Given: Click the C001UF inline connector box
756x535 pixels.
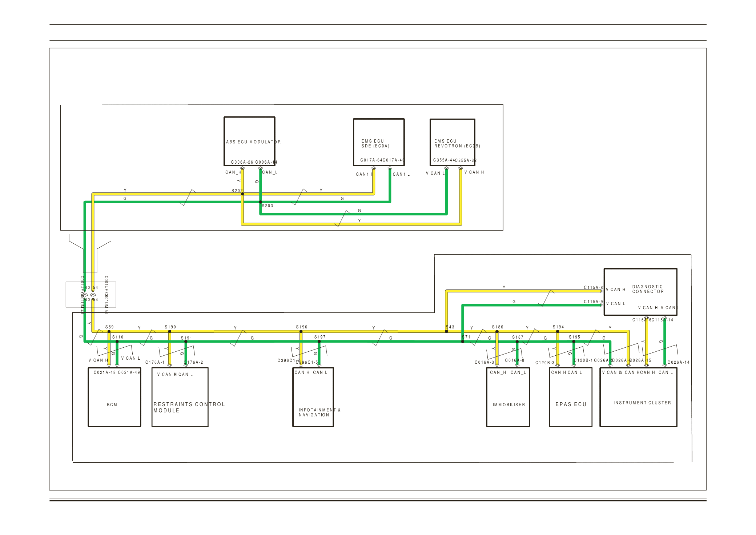Looking at the screenshot, I should pos(91,294).
